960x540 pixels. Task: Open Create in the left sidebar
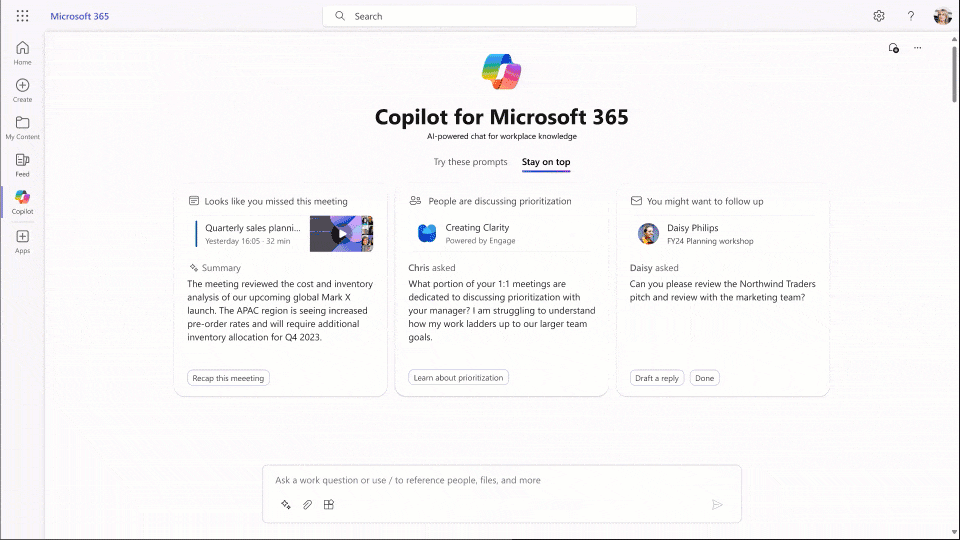(22, 90)
